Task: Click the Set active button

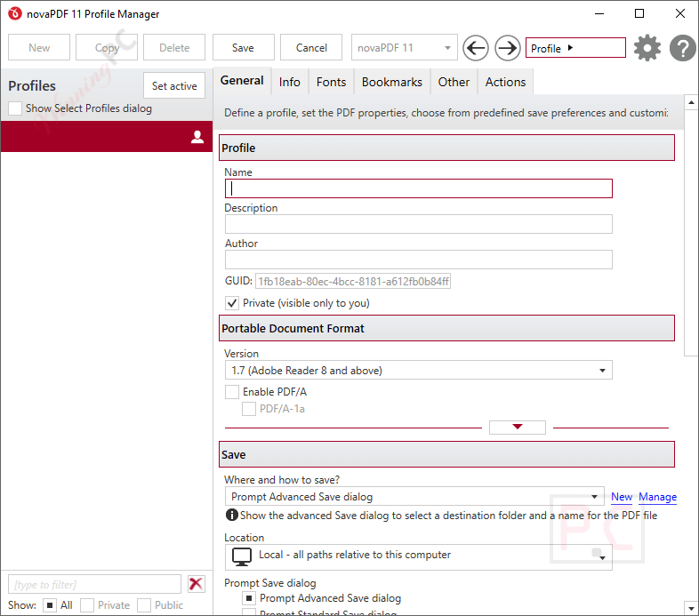Action: 174,85
